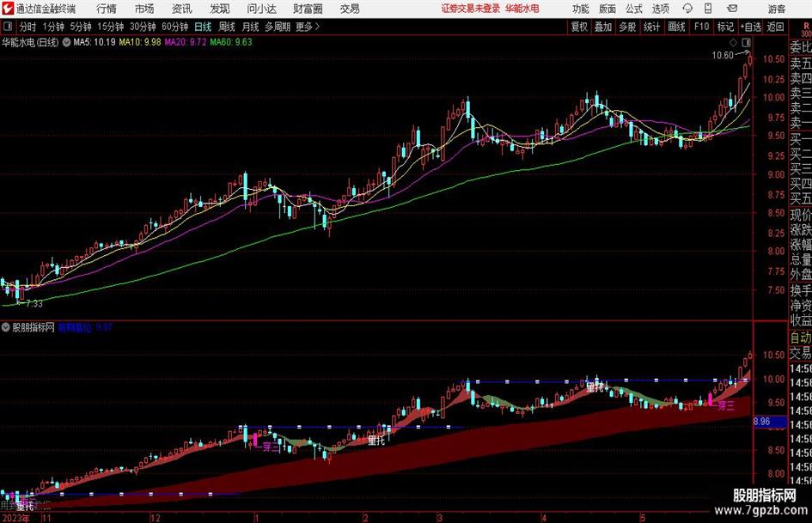Open the 多周期 multi-period view

[x=277, y=27]
